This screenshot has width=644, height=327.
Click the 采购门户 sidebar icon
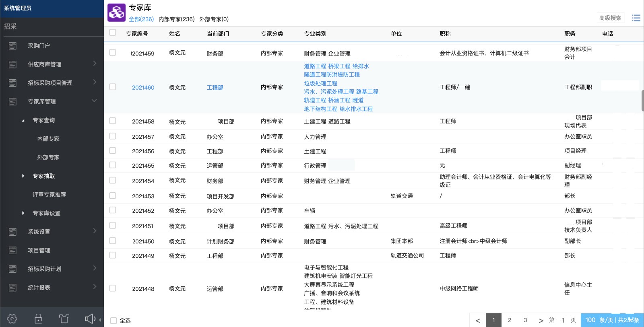click(x=12, y=46)
